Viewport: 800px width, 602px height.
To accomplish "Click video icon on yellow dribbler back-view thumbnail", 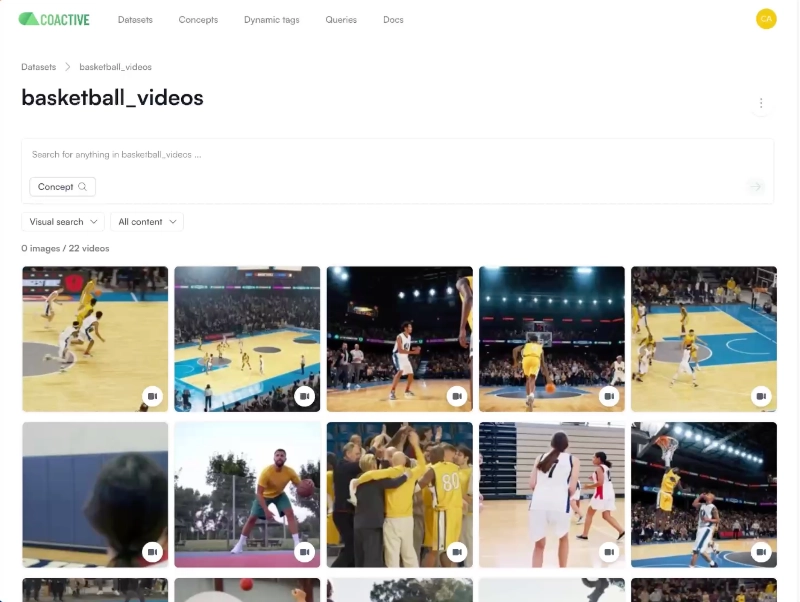I will [x=609, y=396].
